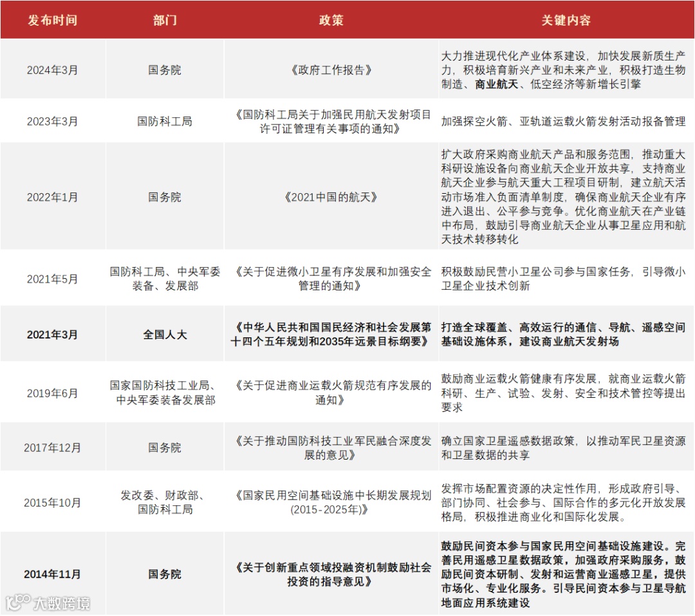The image size is (695, 616).
Task: Click the content 鼓励商业运载火箭健康有序发展
Action: pos(563,393)
